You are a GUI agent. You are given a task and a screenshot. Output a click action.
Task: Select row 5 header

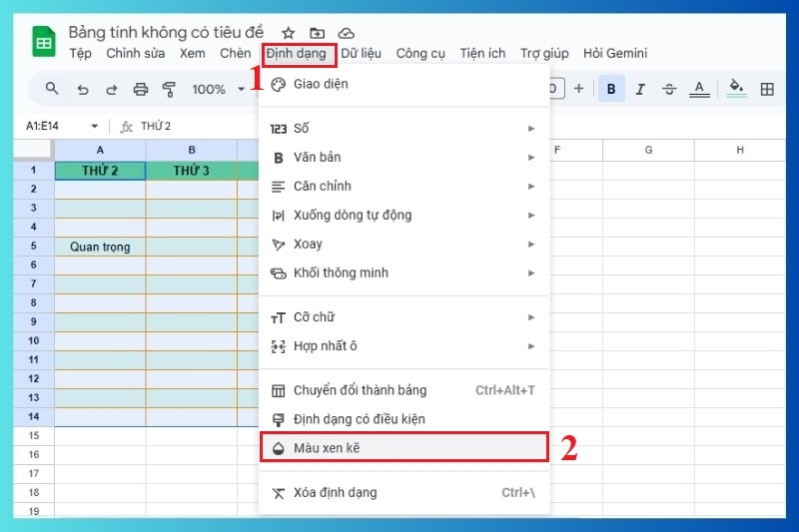[x=34, y=246]
